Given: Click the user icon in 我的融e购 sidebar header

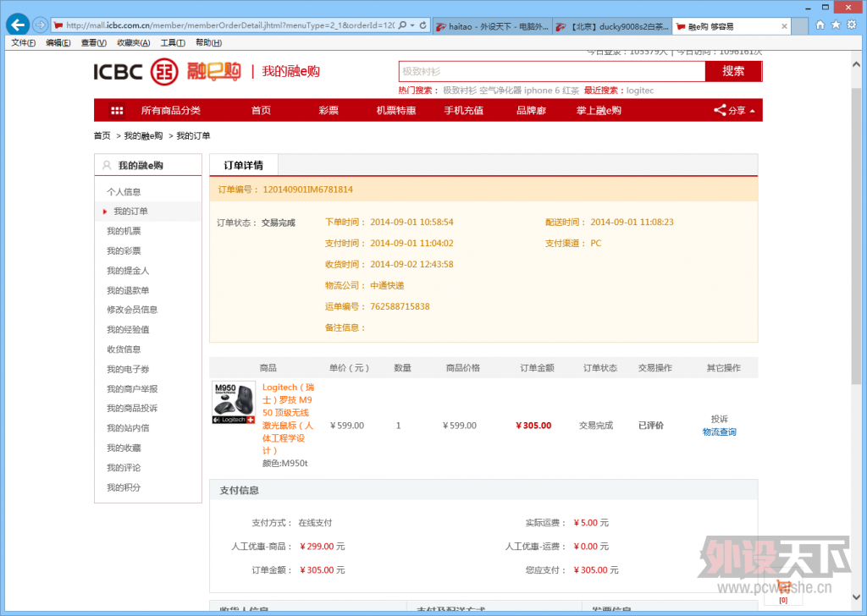Looking at the screenshot, I should tap(107, 165).
